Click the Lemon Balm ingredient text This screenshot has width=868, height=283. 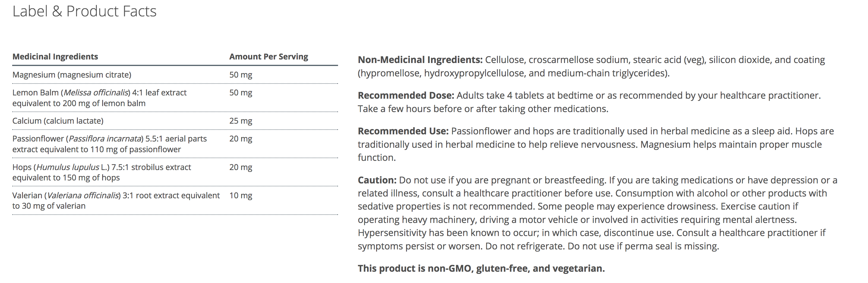(x=99, y=98)
